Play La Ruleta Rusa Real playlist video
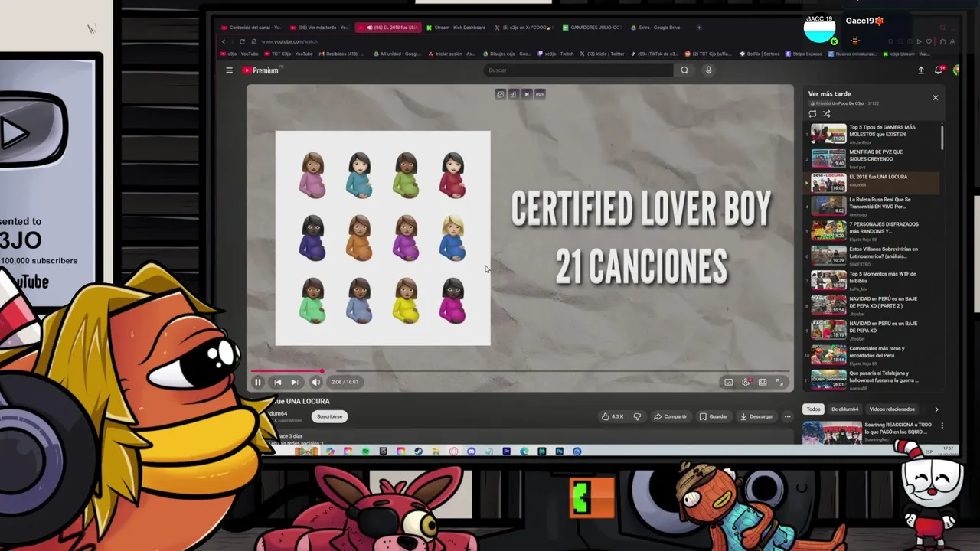Image resolution: width=980 pixels, height=551 pixels. click(873, 206)
